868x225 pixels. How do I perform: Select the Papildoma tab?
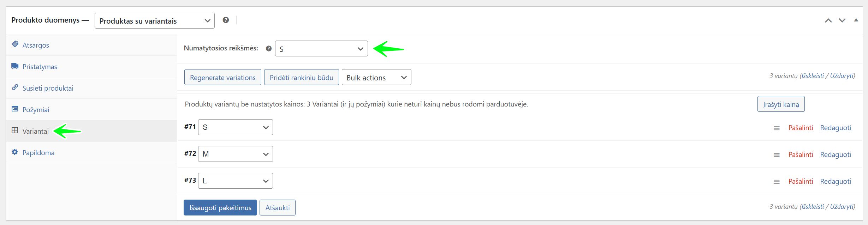(x=38, y=153)
